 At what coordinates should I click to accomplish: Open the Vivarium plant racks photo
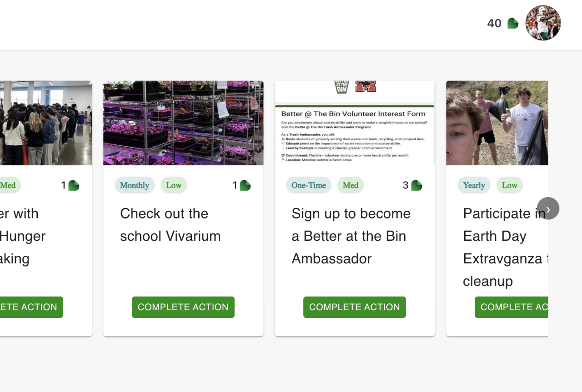[x=183, y=123]
